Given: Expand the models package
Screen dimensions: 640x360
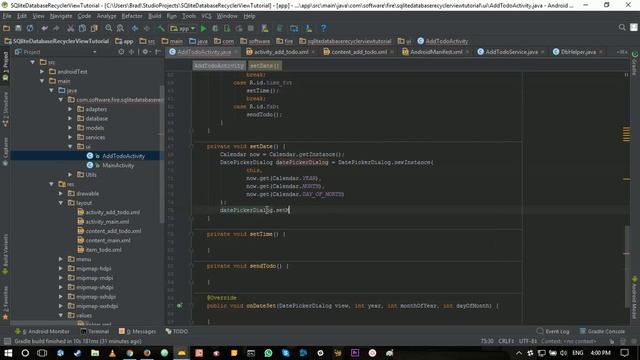Looking at the screenshot, I should [70, 128].
